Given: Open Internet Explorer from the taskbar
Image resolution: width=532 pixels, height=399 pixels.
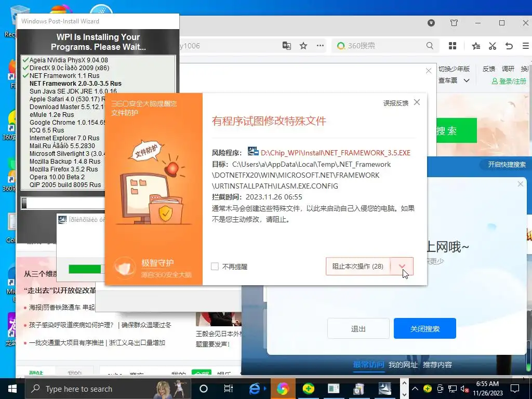Looking at the screenshot, I should click(x=255, y=389).
